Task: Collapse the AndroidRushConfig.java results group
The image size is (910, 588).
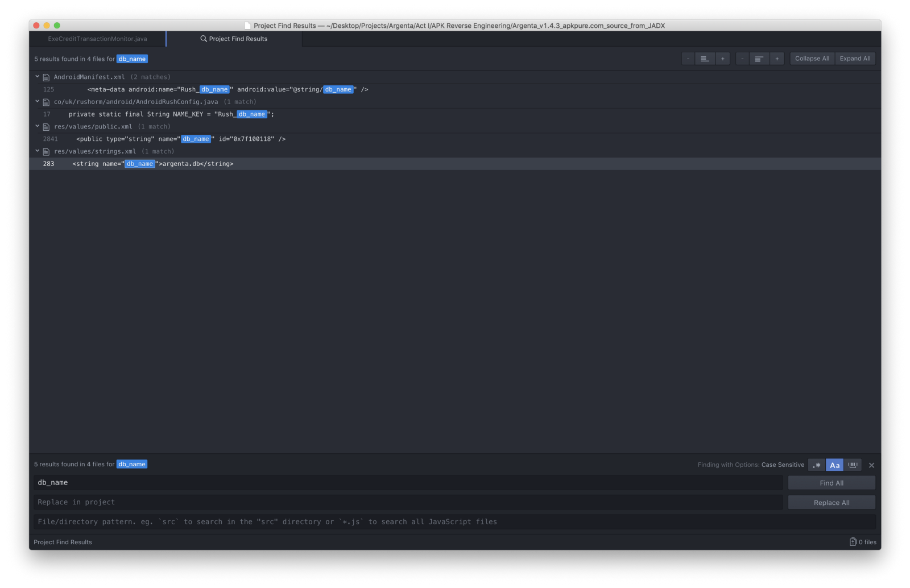Action: click(37, 102)
